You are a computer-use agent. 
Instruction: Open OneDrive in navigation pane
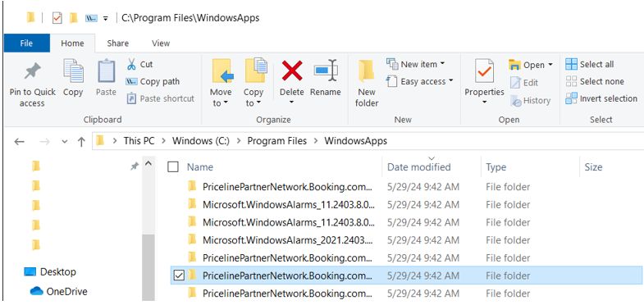58,291
